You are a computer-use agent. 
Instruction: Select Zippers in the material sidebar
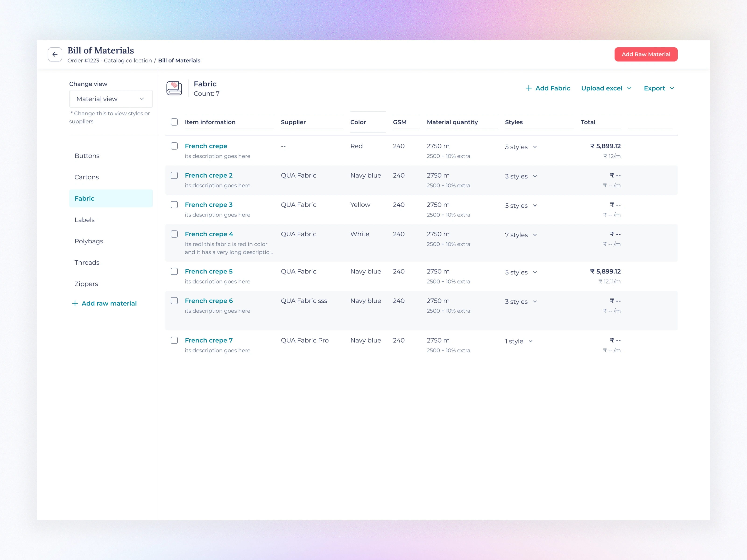tap(86, 284)
